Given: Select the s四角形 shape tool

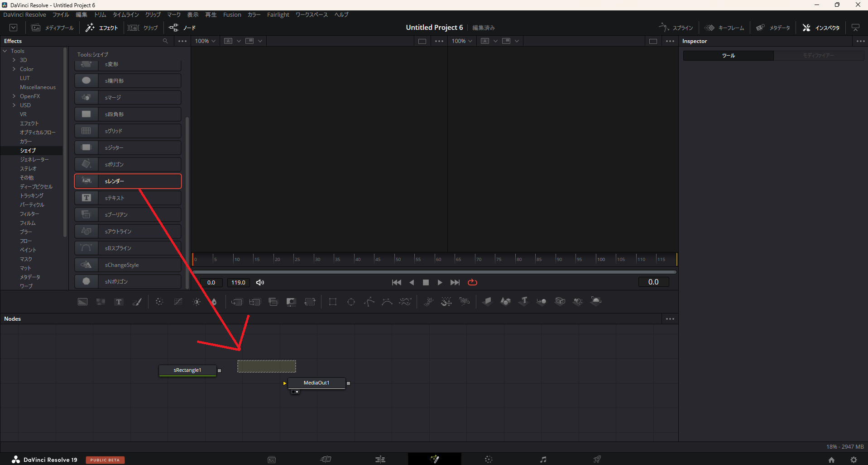Looking at the screenshot, I should tap(128, 114).
